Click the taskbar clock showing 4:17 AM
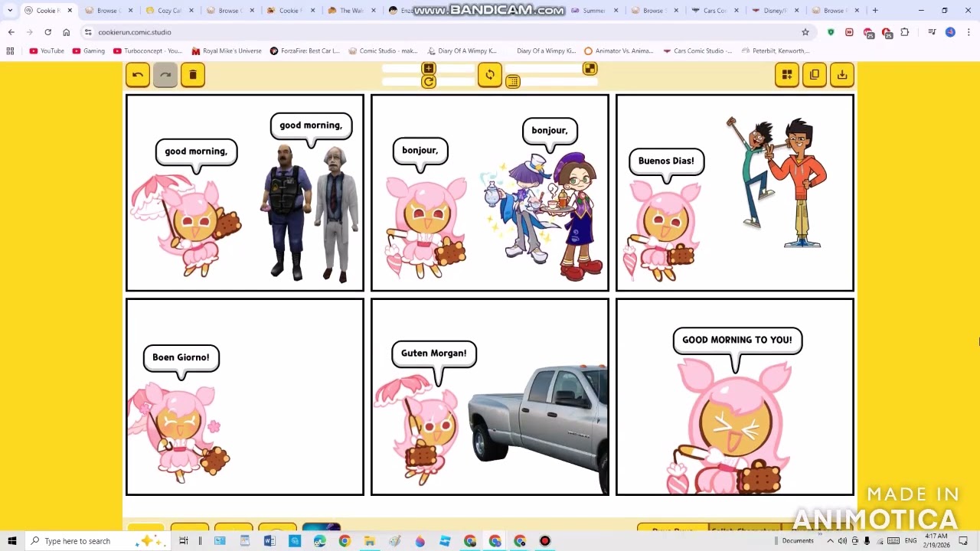The image size is (980, 551). (936, 541)
